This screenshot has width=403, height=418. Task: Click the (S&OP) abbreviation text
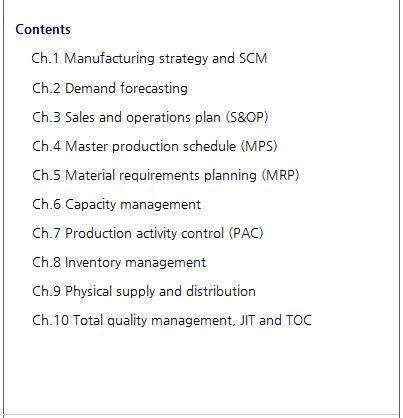[247, 117]
